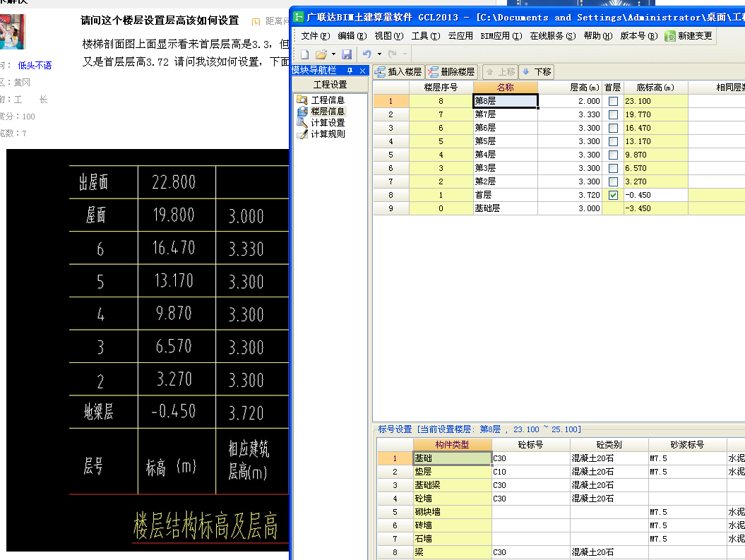Select the 3.720 floor height cell

(x=570, y=195)
